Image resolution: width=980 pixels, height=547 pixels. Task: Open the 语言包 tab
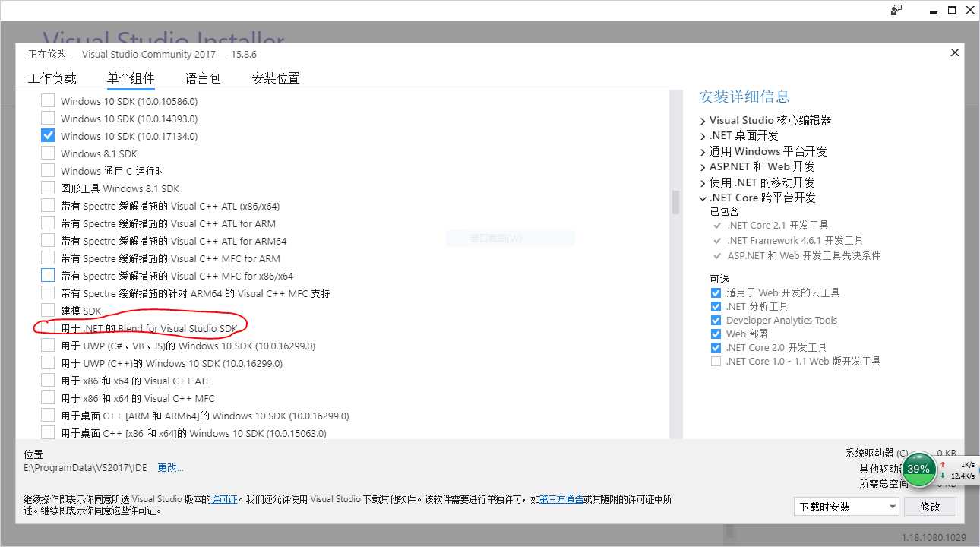[x=203, y=78]
